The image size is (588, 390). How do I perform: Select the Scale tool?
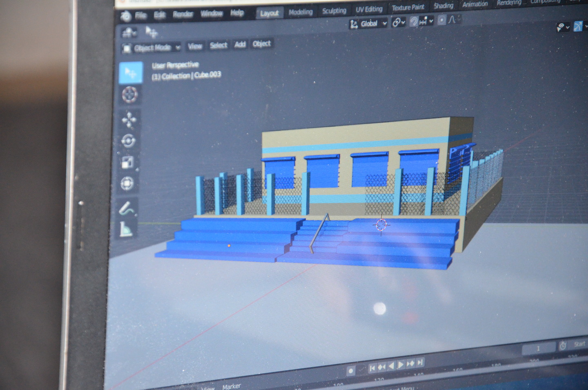127,162
